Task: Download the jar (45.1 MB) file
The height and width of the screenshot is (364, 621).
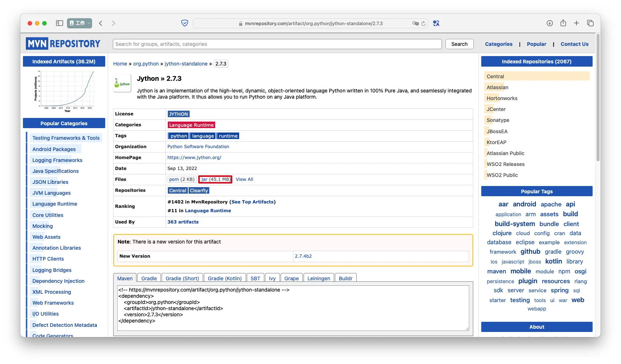Action: click(215, 179)
